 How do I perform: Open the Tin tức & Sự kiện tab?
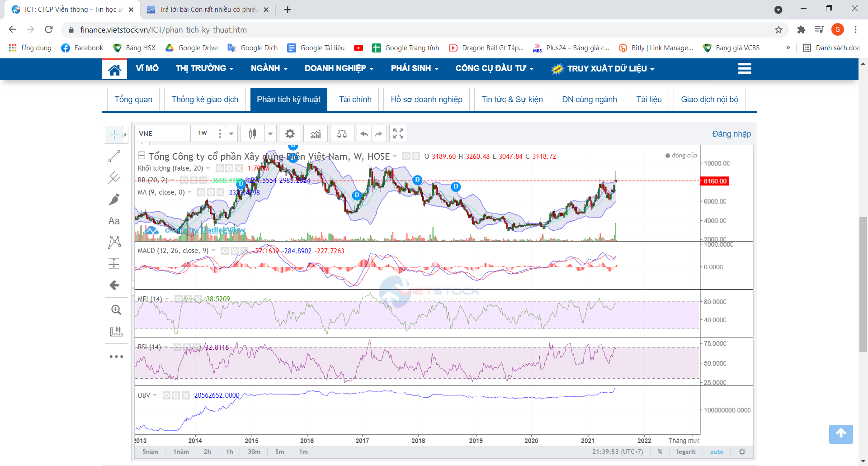512,100
